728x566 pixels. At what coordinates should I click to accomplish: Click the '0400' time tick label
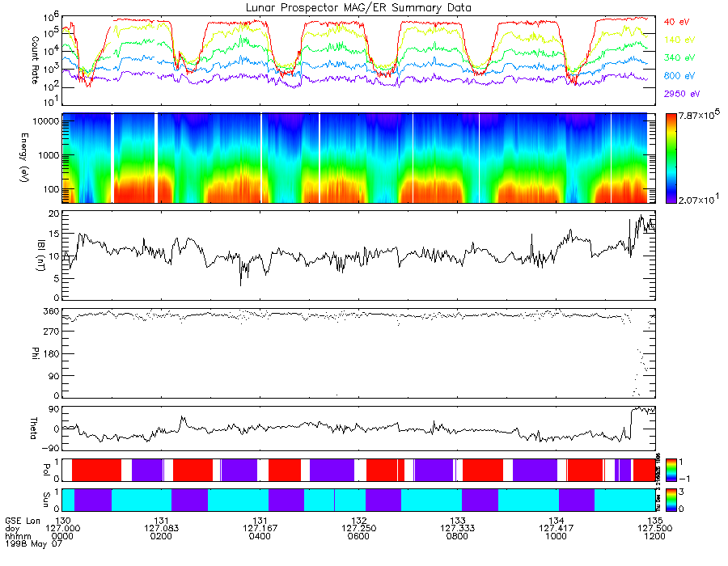pyautogui.click(x=260, y=536)
